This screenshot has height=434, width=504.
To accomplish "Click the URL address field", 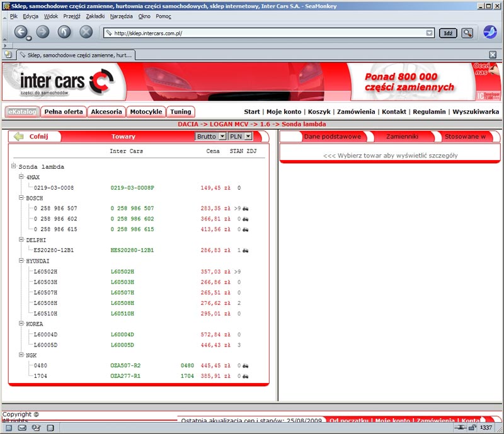I will point(265,33).
